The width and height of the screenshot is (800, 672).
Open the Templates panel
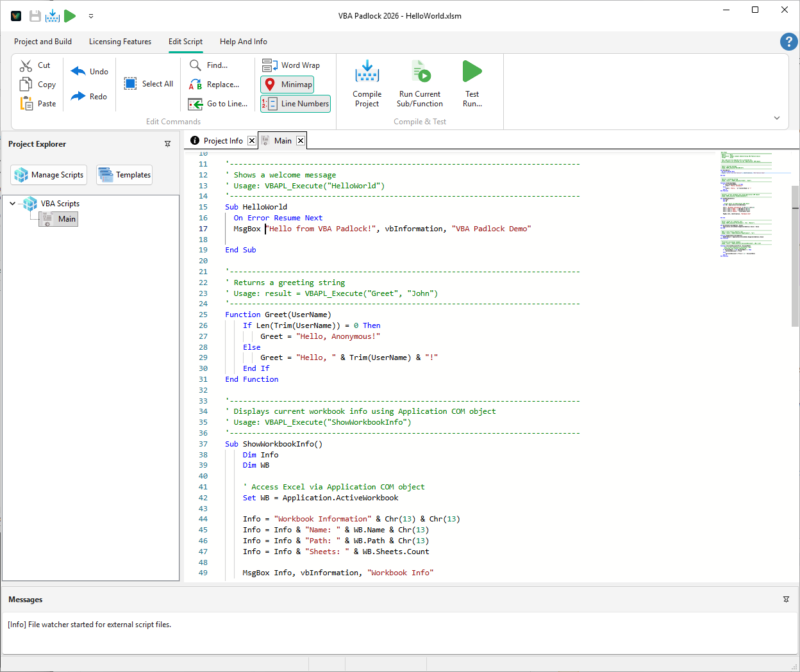[124, 174]
